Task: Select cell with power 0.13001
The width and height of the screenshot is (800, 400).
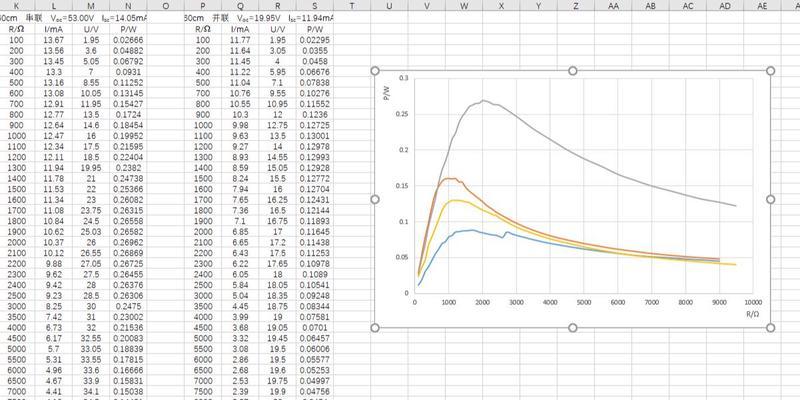Action: [x=314, y=136]
